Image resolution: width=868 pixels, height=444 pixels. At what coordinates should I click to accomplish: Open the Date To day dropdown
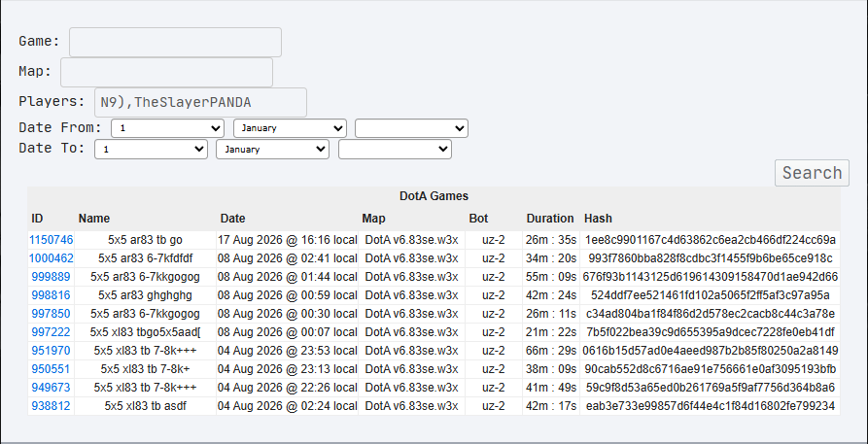151,150
